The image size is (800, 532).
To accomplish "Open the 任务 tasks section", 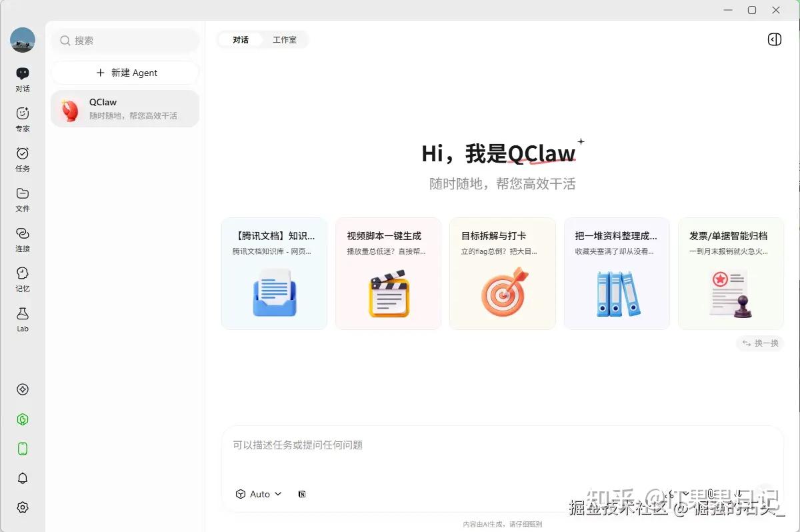I will coord(23,159).
